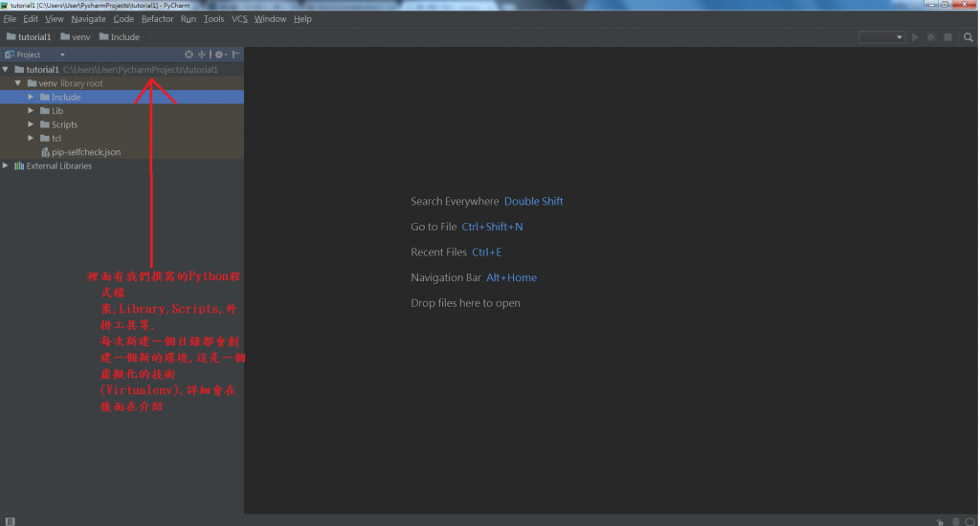Click the Double Shift shortcut hint
This screenshot has width=980, height=526.
pyautogui.click(x=534, y=201)
